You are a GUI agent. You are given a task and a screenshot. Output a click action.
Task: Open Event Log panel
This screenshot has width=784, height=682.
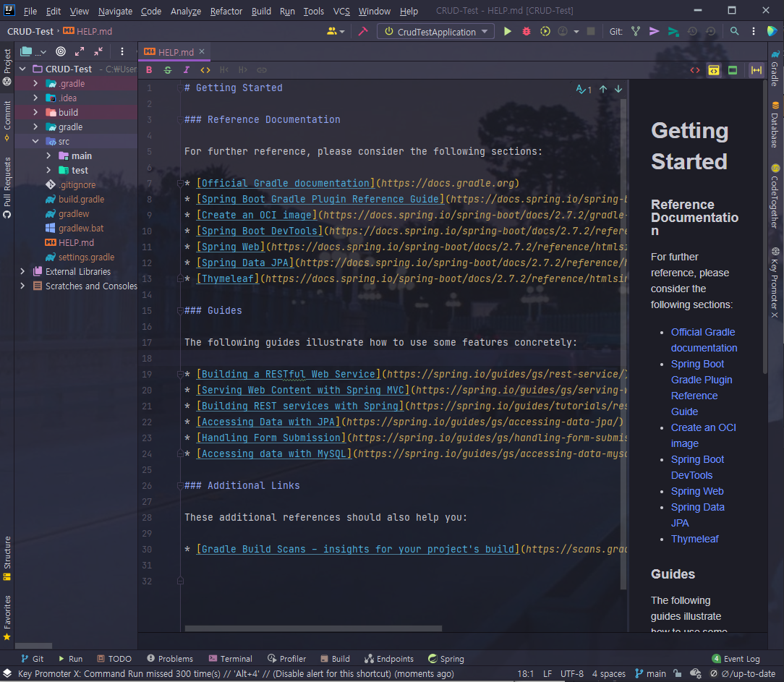(x=736, y=659)
